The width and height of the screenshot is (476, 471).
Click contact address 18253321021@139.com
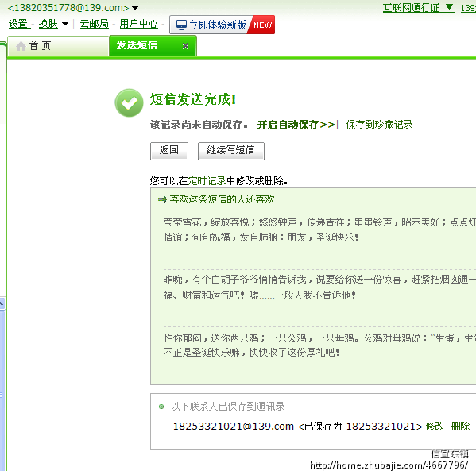(233, 426)
